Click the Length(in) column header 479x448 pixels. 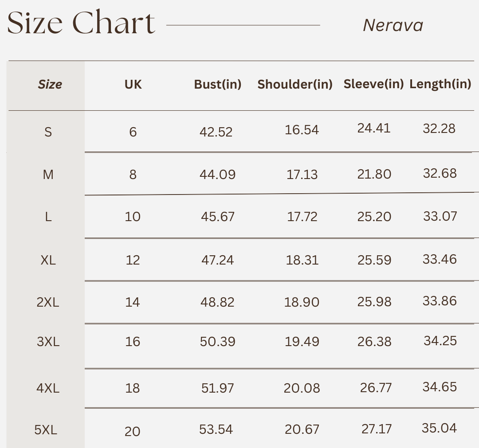point(440,84)
